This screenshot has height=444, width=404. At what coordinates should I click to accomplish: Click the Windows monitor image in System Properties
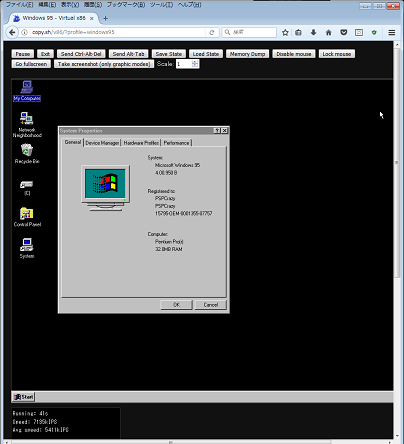tap(106, 188)
